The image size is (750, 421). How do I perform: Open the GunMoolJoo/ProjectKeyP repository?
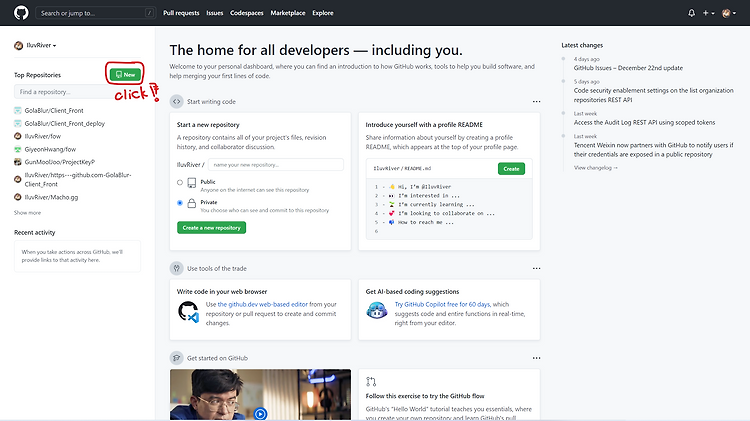[x=60, y=162]
